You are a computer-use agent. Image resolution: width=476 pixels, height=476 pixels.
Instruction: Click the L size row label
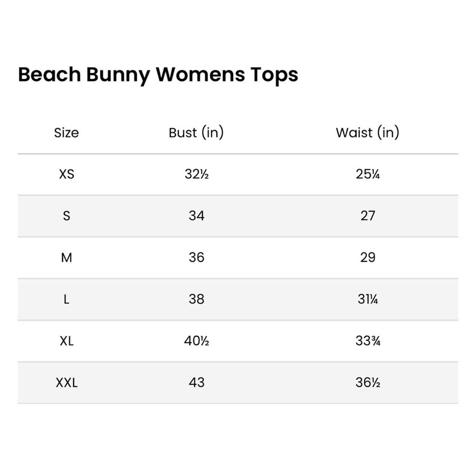click(x=67, y=299)
